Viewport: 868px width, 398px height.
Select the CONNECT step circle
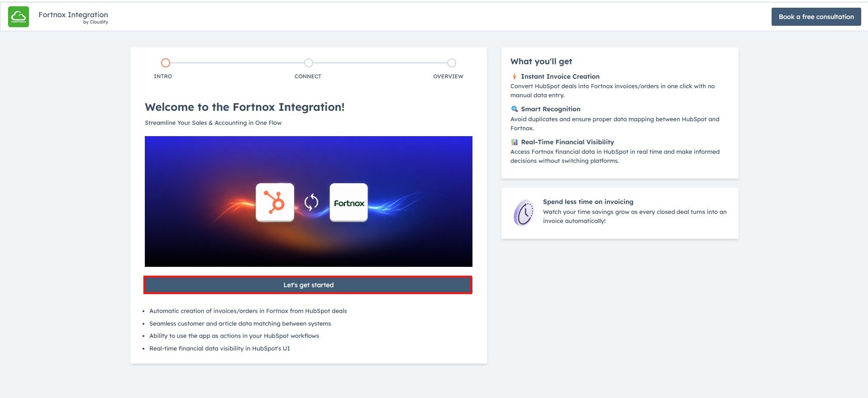coord(309,63)
